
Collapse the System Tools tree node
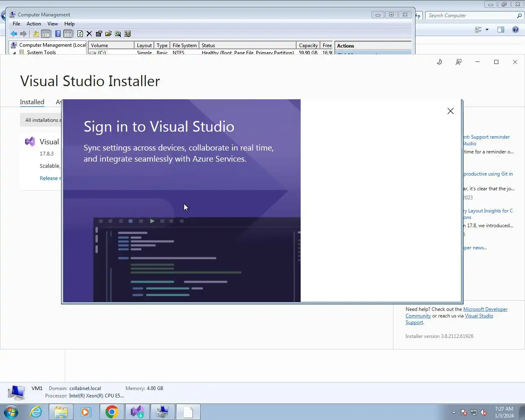pos(14,52)
